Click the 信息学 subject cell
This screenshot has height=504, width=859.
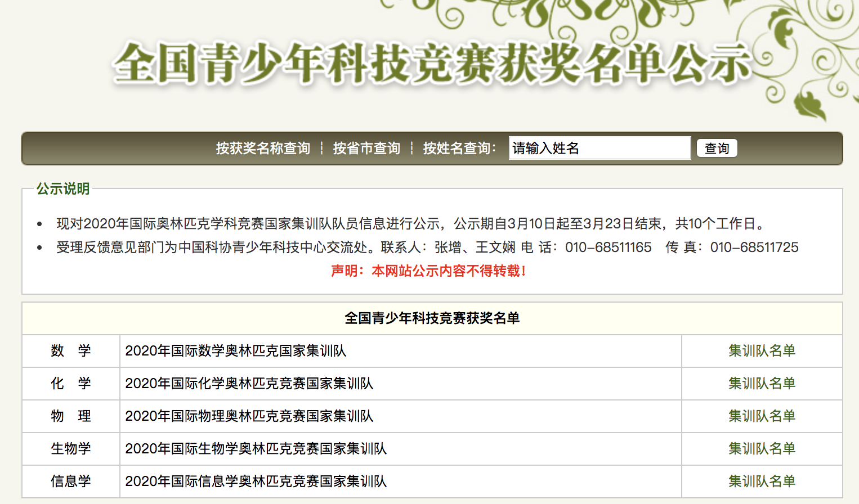[x=71, y=481]
